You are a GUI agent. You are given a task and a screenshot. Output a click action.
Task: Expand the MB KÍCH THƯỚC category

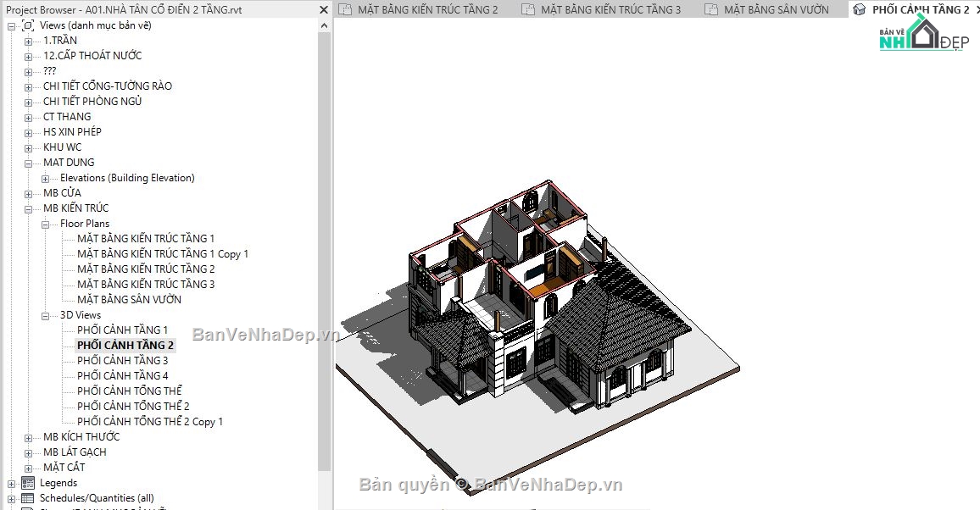tap(29, 436)
